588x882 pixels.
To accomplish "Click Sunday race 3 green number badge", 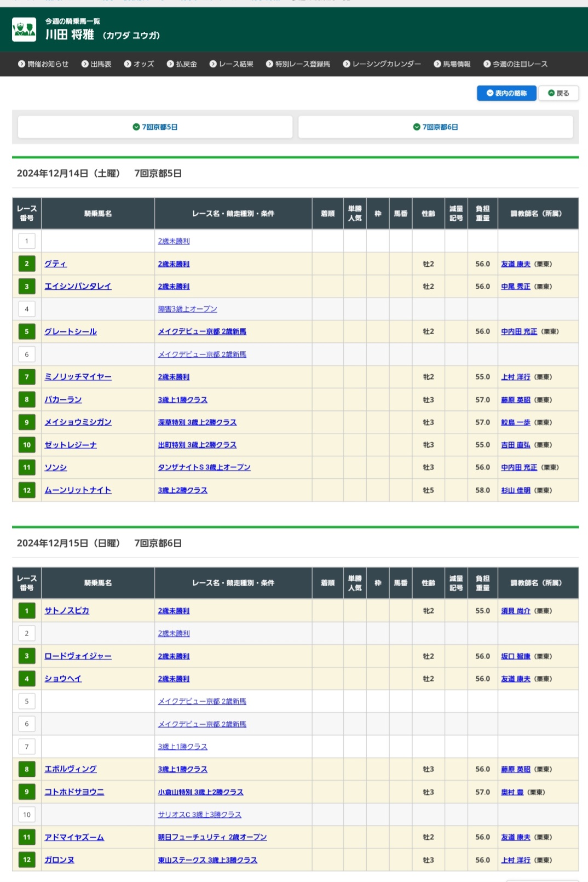I will (27, 656).
